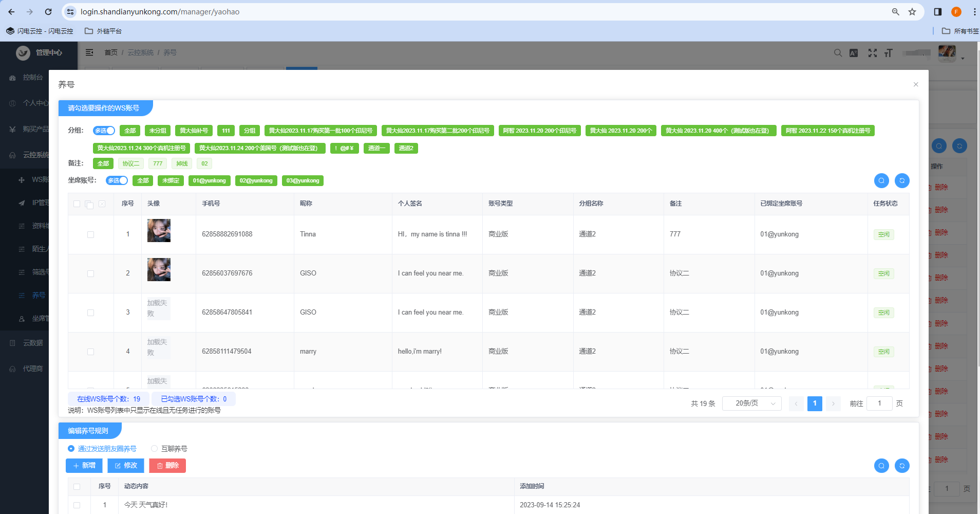Click the 新增 button to add rule

(84, 466)
